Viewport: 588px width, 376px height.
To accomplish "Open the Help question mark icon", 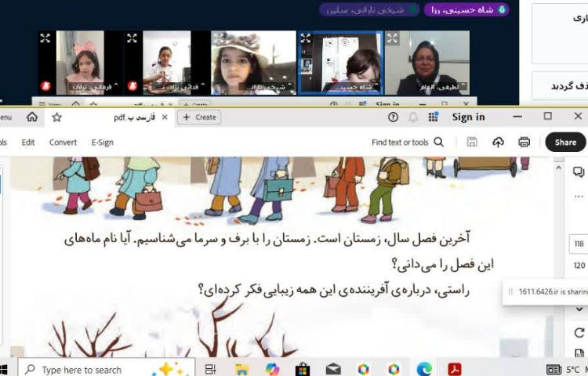I will click(393, 117).
